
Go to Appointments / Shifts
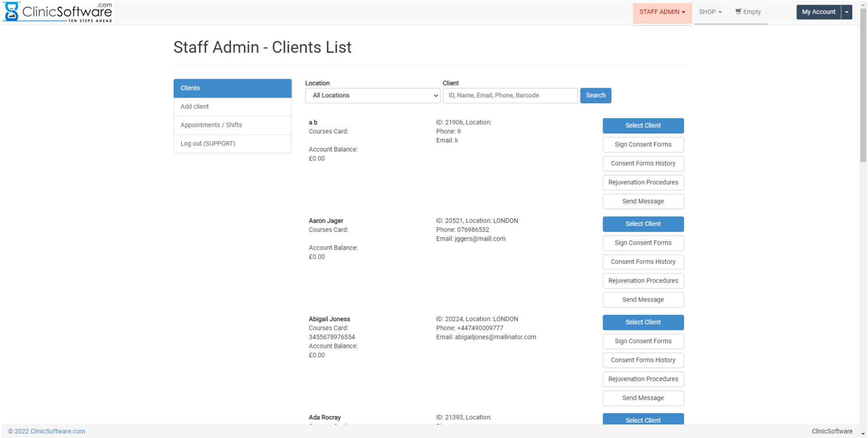232,125
